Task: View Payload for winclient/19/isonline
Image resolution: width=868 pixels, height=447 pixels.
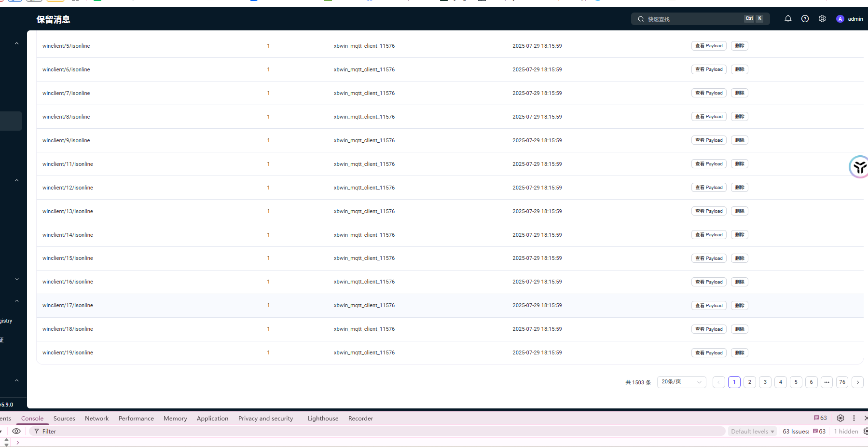Action: [x=709, y=353]
